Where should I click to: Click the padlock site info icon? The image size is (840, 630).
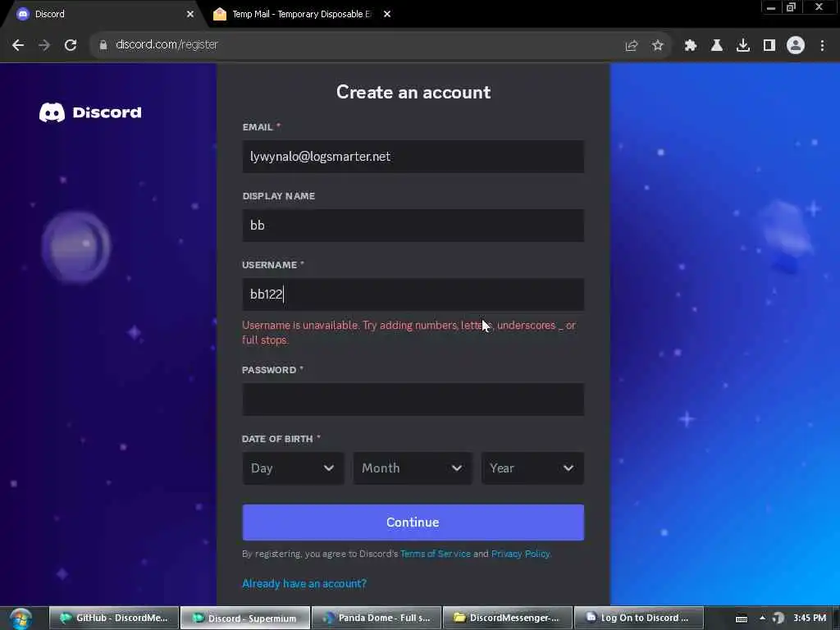(x=103, y=45)
